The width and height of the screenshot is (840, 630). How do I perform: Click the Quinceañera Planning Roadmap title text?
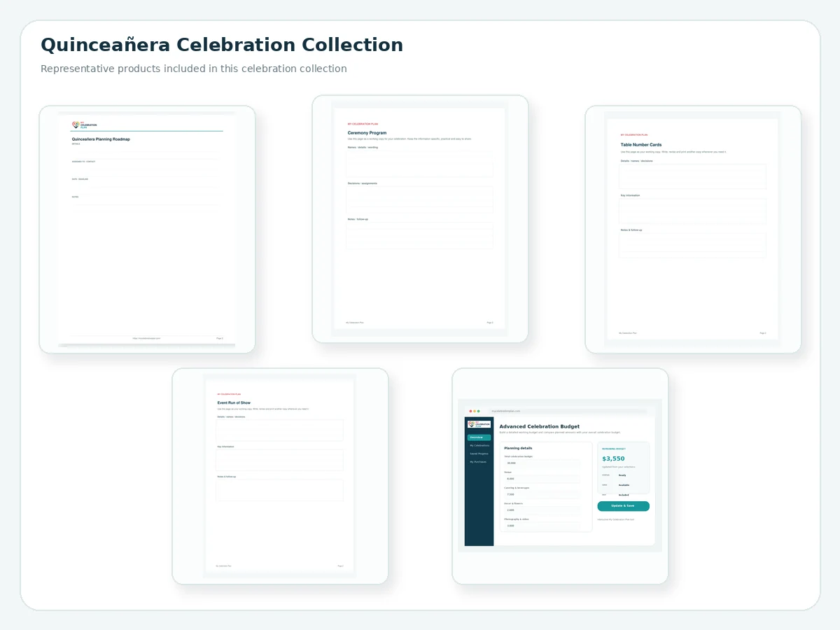(101, 139)
